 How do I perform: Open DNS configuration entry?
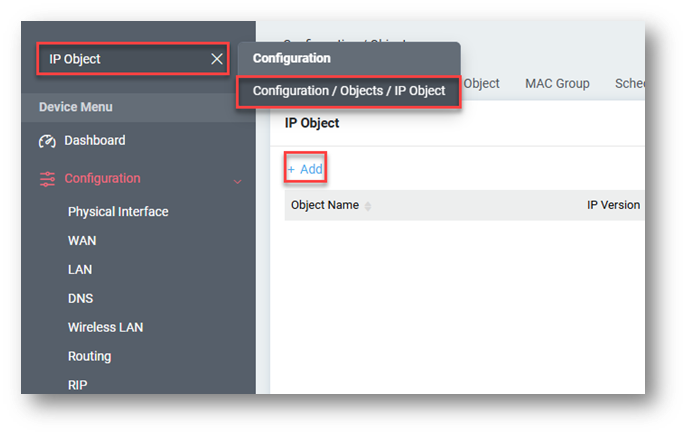point(80,299)
